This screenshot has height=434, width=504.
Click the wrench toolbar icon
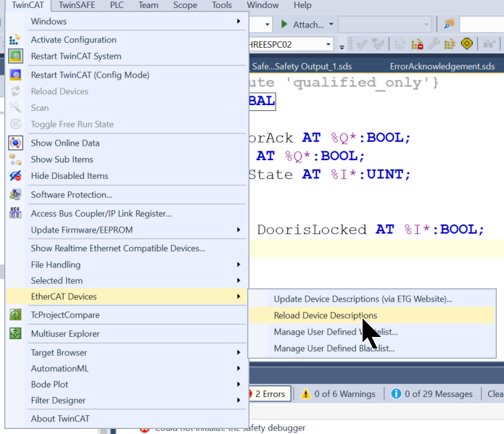pos(434,44)
